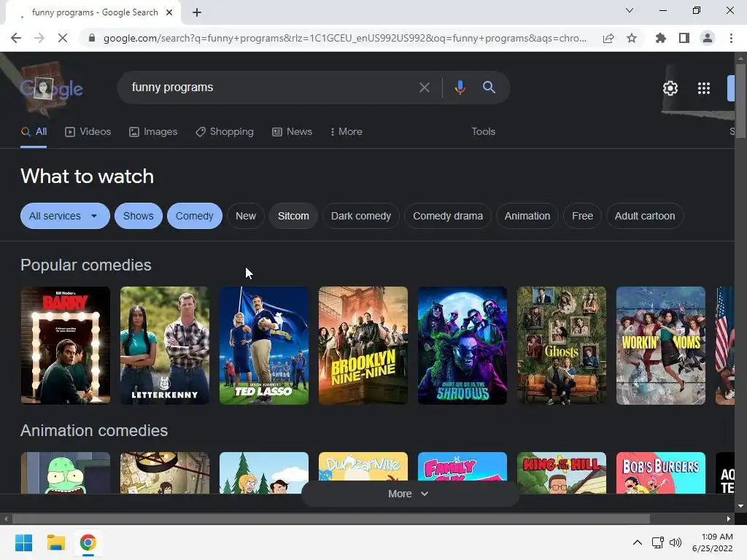
Task: Enable the Adult cartoon filter chip
Action: coord(645,216)
